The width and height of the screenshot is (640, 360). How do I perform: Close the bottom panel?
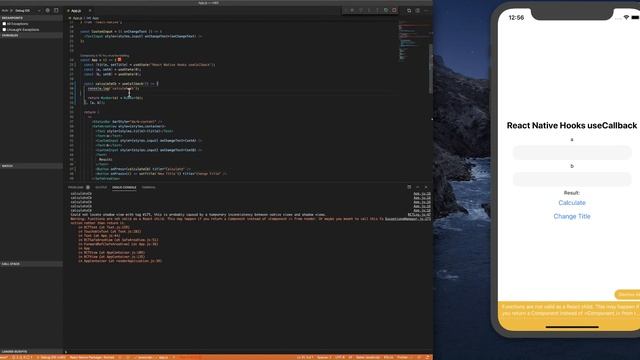(x=426, y=187)
